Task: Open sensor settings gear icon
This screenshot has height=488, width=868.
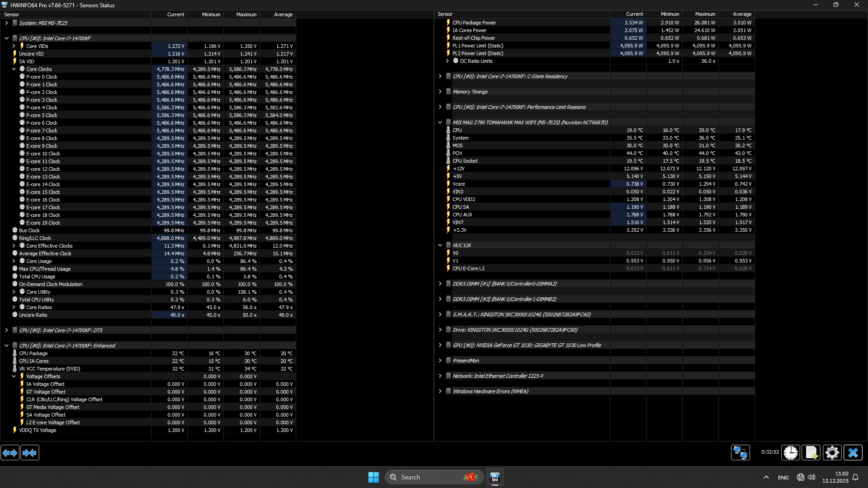Action: tap(832, 452)
